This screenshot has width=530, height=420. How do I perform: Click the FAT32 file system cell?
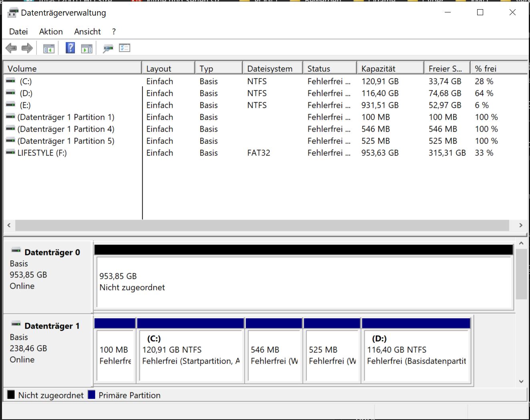pyautogui.click(x=259, y=153)
